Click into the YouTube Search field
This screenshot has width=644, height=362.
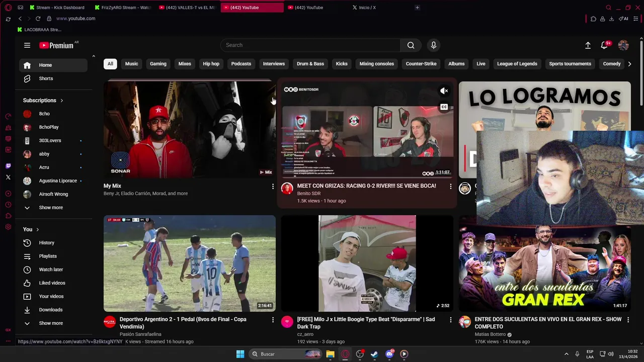click(x=310, y=45)
